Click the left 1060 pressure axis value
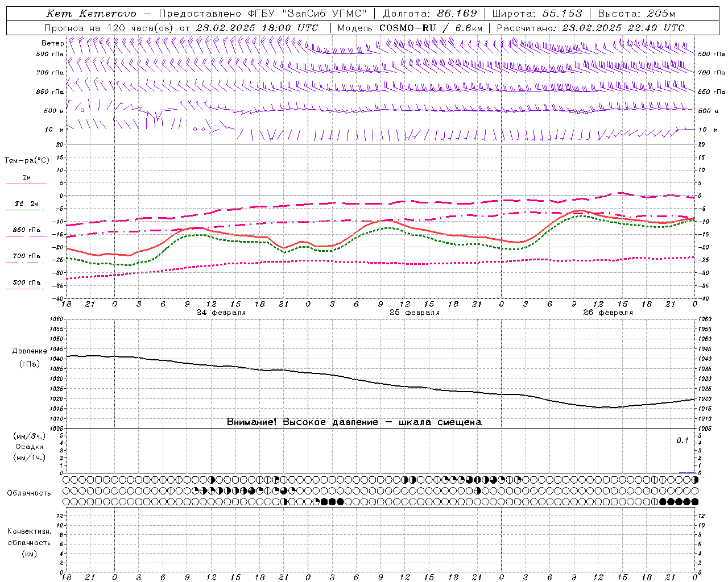 click(x=57, y=319)
